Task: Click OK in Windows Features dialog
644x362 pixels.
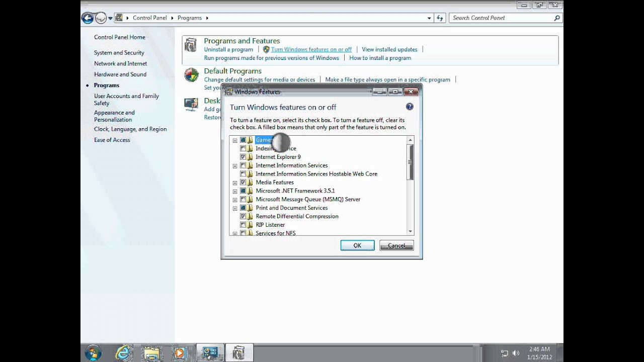Action: pos(357,245)
